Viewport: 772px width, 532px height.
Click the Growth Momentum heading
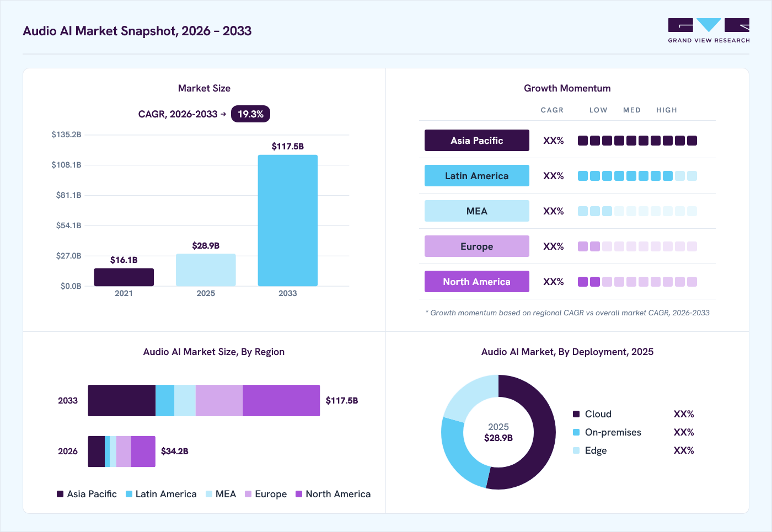(x=567, y=88)
